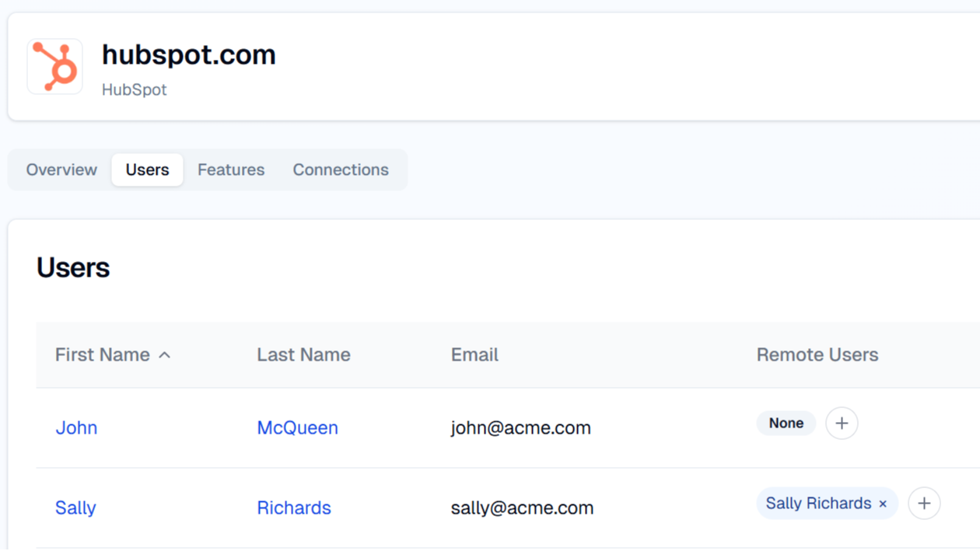Image resolution: width=980 pixels, height=551 pixels.
Task: Click the Richards last name link
Action: (294, 507)
